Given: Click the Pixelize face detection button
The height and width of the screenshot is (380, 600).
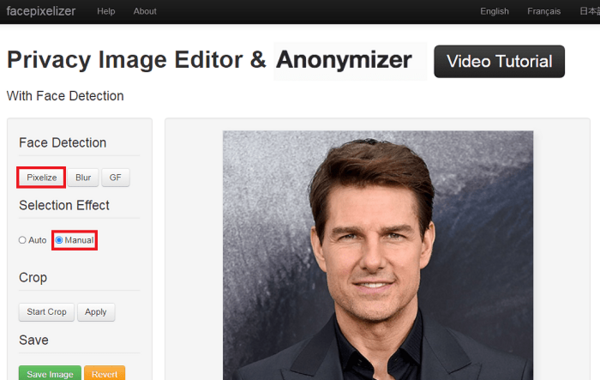Looking at the screenshot, I should click(41, 178).
